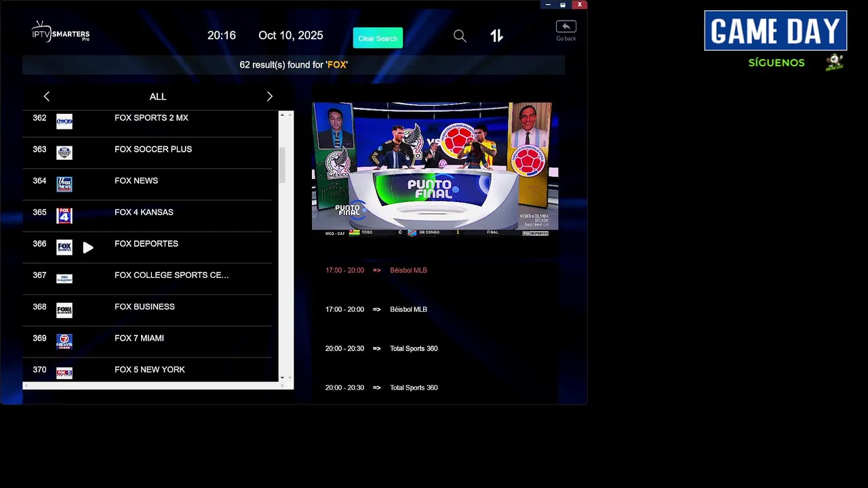The image size is (868, 488).
Task: Click the highlighted Béisbol MLB program entry
Action: pyautogui.click(x=376, y=270)
